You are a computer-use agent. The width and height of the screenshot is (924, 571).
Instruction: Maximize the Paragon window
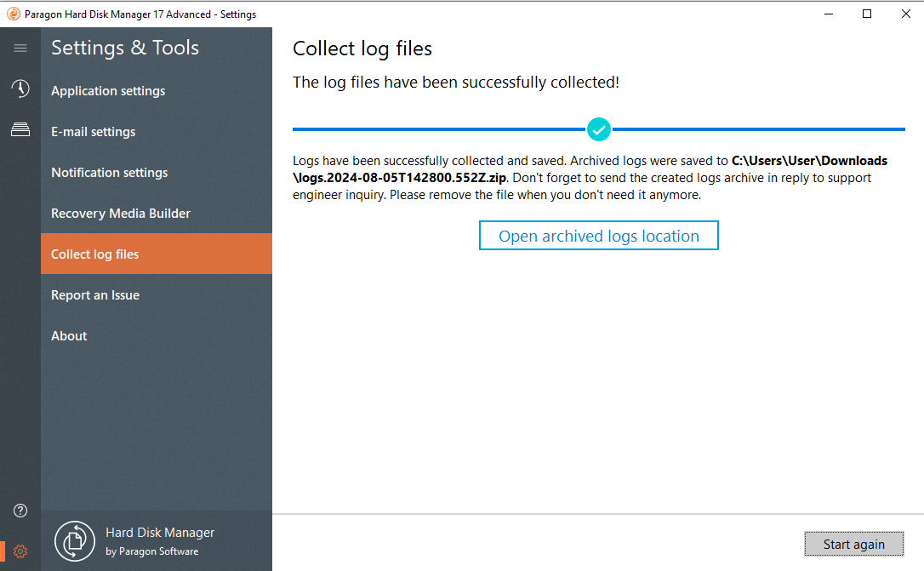click(867, 14)
